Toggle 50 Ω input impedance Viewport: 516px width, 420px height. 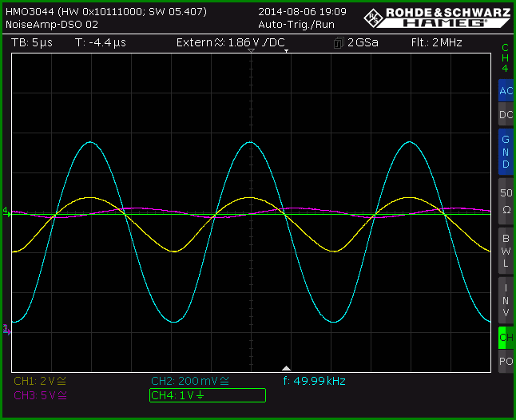tap(506, 201)
